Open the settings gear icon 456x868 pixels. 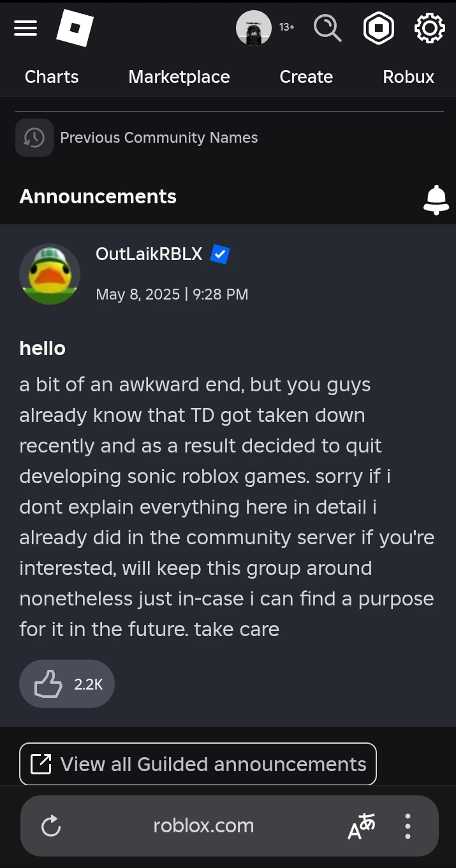[x=429, y=29]
